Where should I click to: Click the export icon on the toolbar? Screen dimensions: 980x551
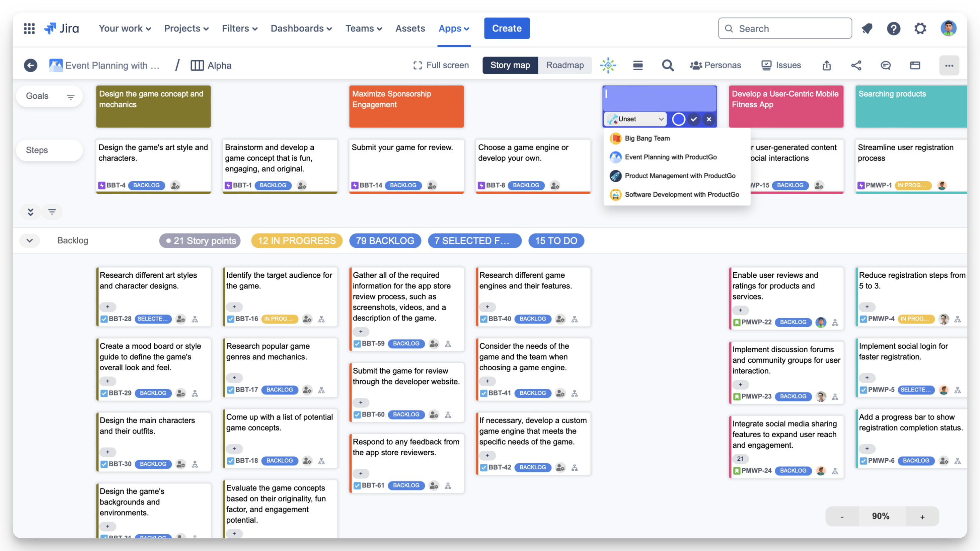click(827, 65)
